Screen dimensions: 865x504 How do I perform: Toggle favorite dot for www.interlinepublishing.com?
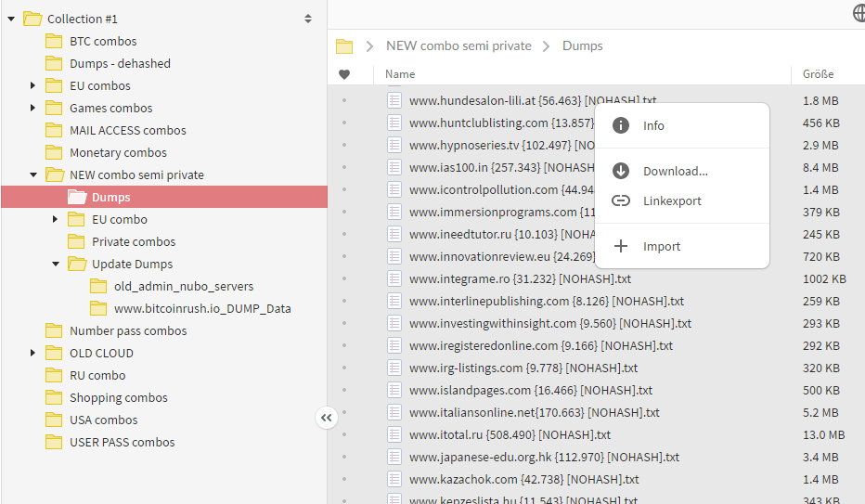pos(344,301)
